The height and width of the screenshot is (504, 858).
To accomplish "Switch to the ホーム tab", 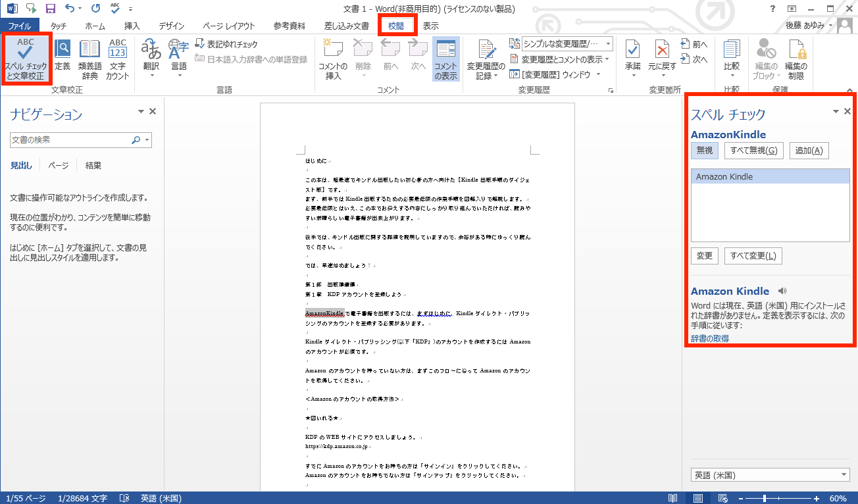I will tap(95, 26).
